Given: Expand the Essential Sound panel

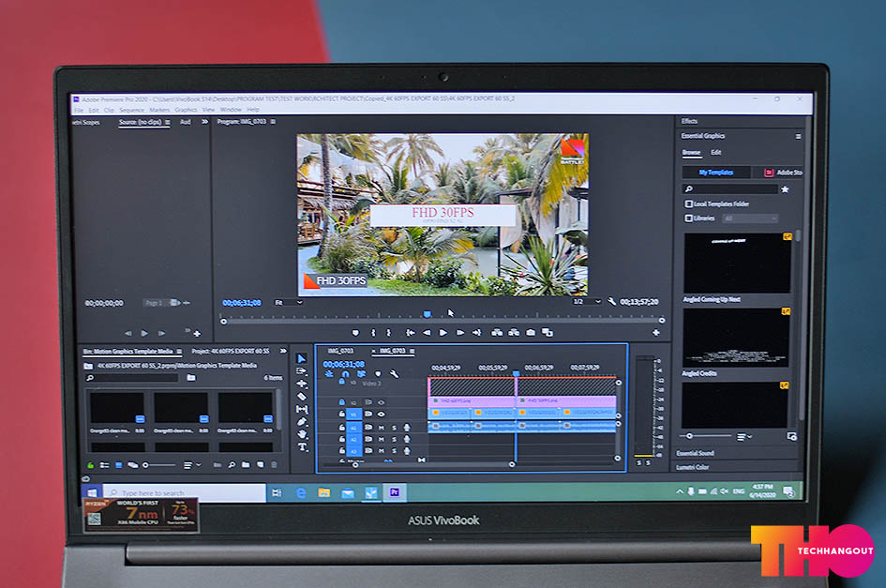Looking at the screenshot, I should point(696,453).
